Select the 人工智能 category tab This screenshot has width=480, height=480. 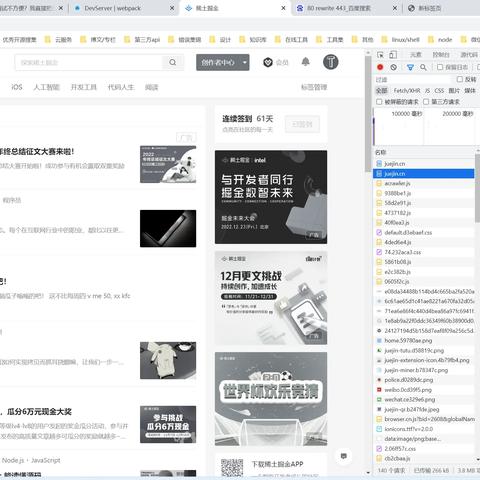(47, 87)
